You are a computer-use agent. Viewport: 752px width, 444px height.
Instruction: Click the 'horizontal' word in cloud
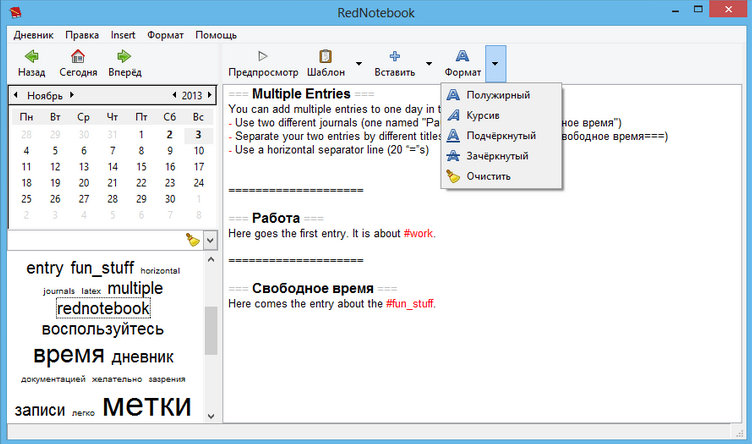coord(160,271)
